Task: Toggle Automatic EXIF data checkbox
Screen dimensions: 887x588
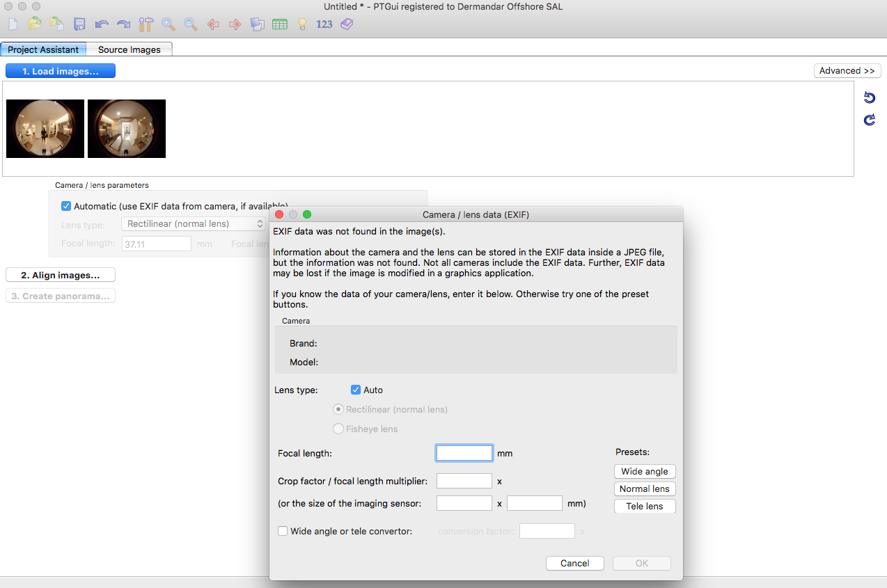Action: [x=66, y=207]
